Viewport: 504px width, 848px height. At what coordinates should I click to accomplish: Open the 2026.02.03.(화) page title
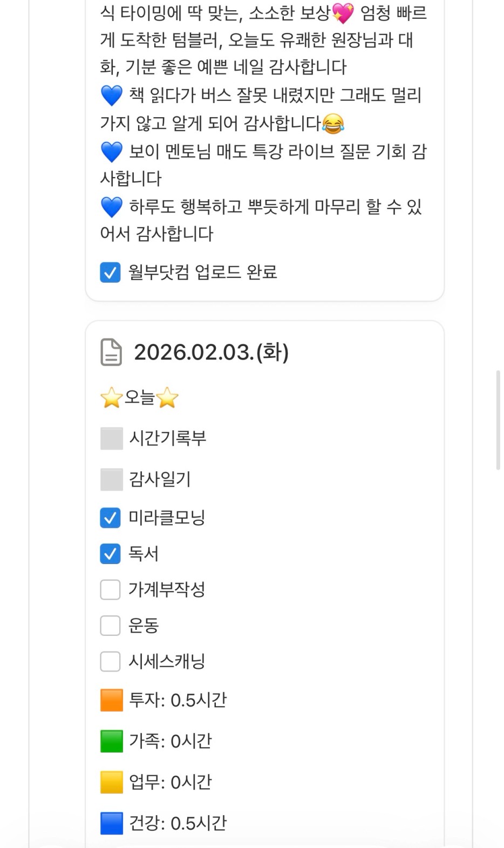[x=211, y=352]
